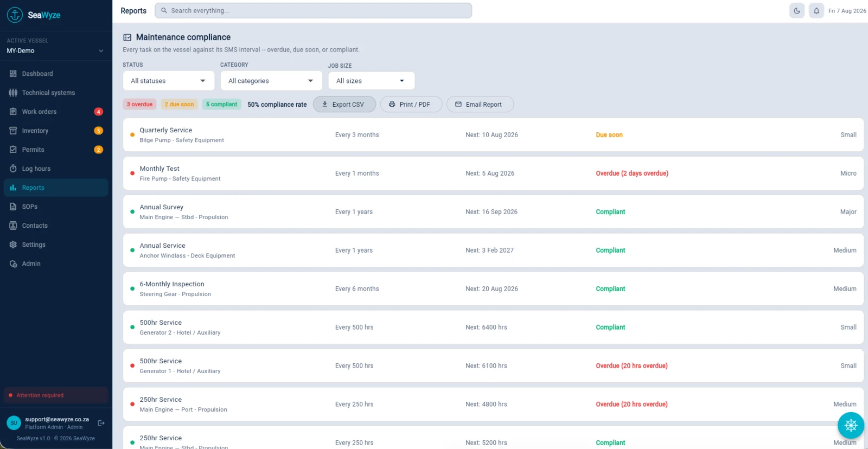Click the logout arrow icon
Image resolution: width=868 pixels, height=449 pixels.
(101, 423)
